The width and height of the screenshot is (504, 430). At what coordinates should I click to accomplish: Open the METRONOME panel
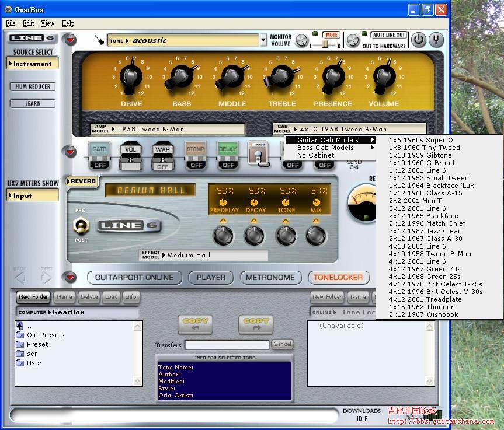click(270, 278)
